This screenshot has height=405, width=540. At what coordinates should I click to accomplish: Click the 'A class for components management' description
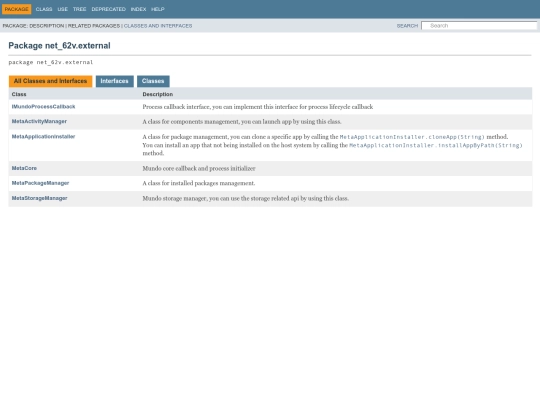[242, 122]
